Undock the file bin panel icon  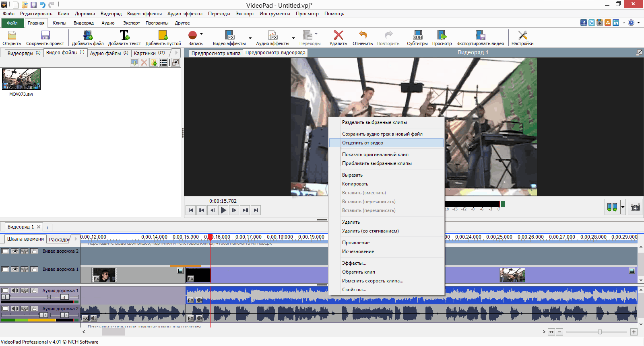click(175, 62)
